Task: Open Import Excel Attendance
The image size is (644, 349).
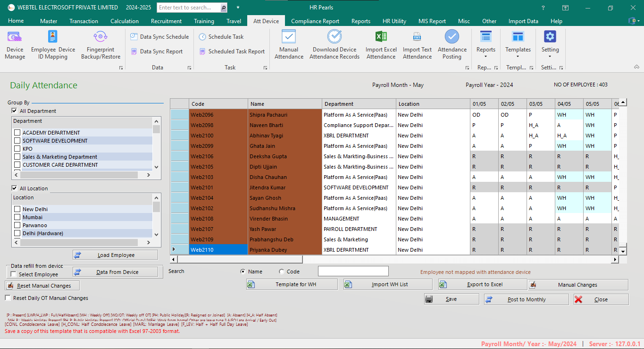Action: pyautogui.click(x=381, y=43)
